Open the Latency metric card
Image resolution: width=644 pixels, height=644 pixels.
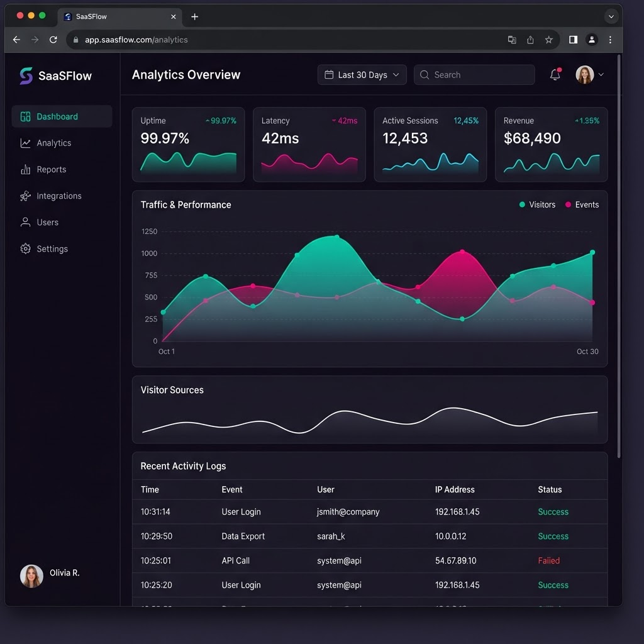(x=309, y=145)
